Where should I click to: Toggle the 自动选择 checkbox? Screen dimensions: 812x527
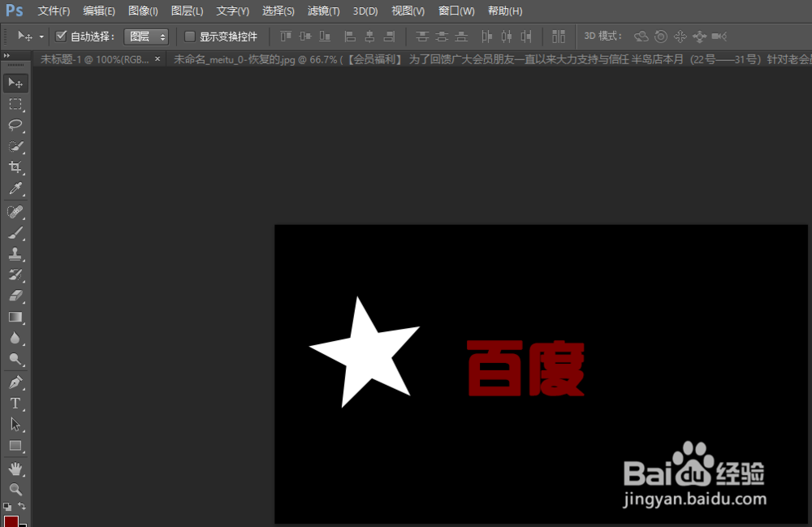tap(61, 36)
